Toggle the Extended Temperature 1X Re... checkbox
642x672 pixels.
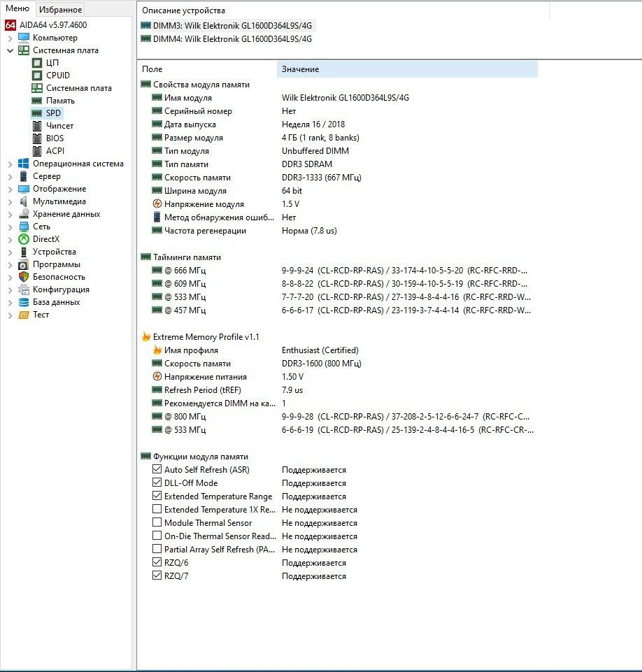pyautogui.click(x=157, y=509)
